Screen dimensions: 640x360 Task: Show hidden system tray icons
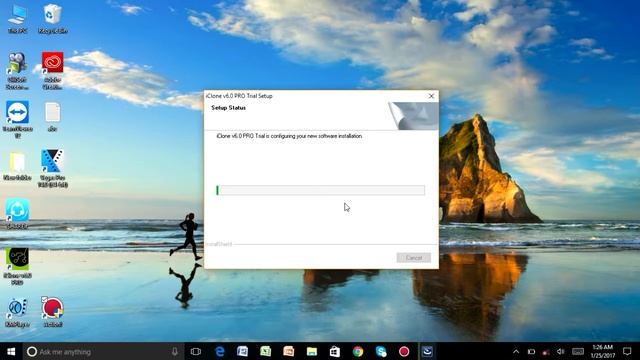coord(516,351)
